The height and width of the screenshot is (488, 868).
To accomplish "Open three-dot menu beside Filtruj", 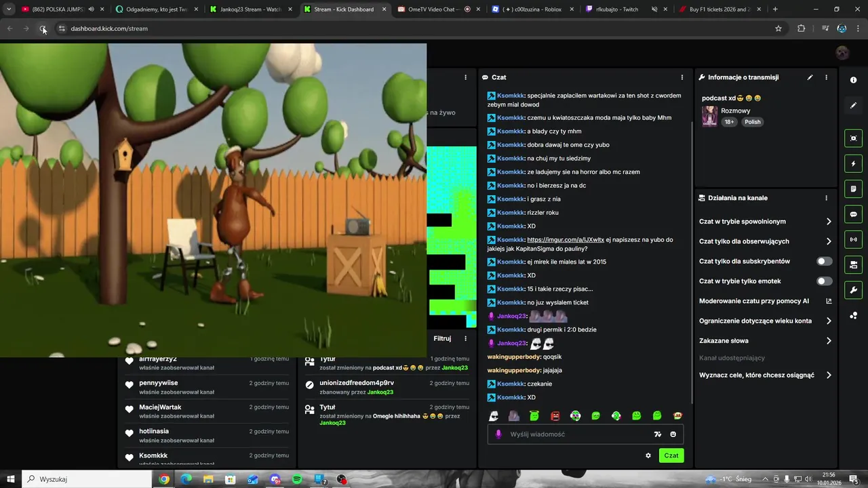I will point(465,338).
